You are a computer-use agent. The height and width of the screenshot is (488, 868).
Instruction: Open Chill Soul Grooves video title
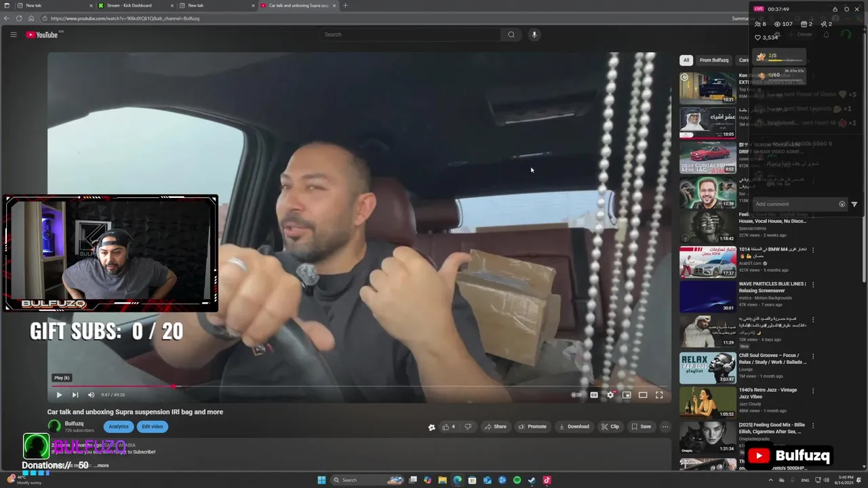click(x=772, y=359)
